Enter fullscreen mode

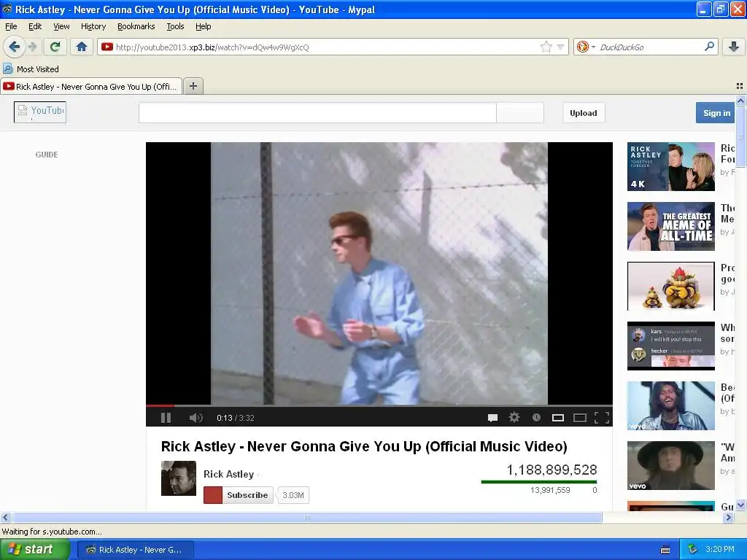pyautogui.click(x=602, y=418)
